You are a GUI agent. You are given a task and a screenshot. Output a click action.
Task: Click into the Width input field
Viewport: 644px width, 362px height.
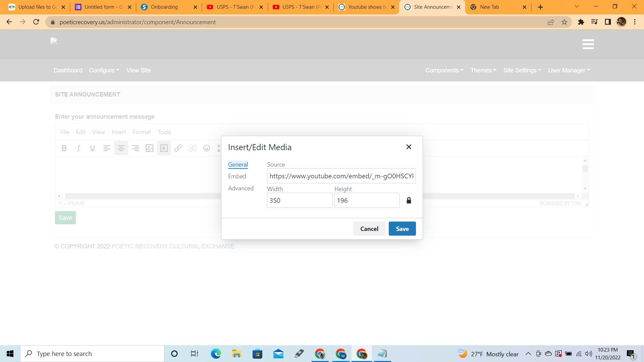(299, 200)
